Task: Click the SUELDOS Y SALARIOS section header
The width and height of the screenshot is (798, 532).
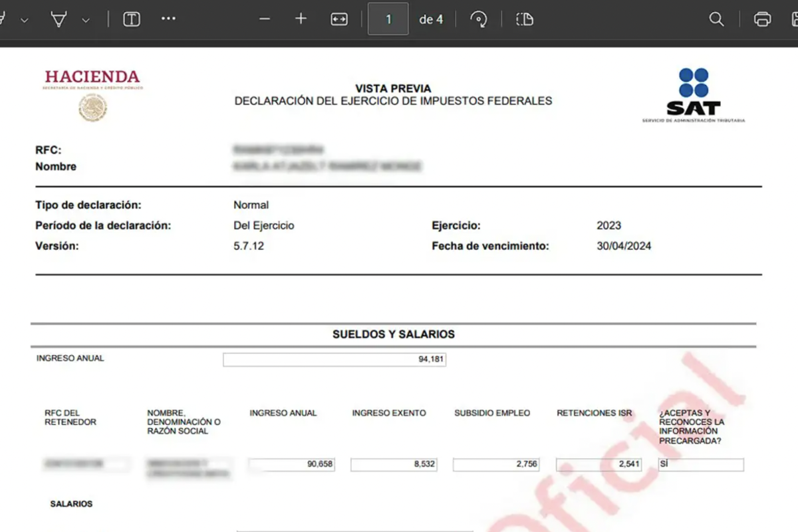Action: pyautogui.click(x=394, y=334)
